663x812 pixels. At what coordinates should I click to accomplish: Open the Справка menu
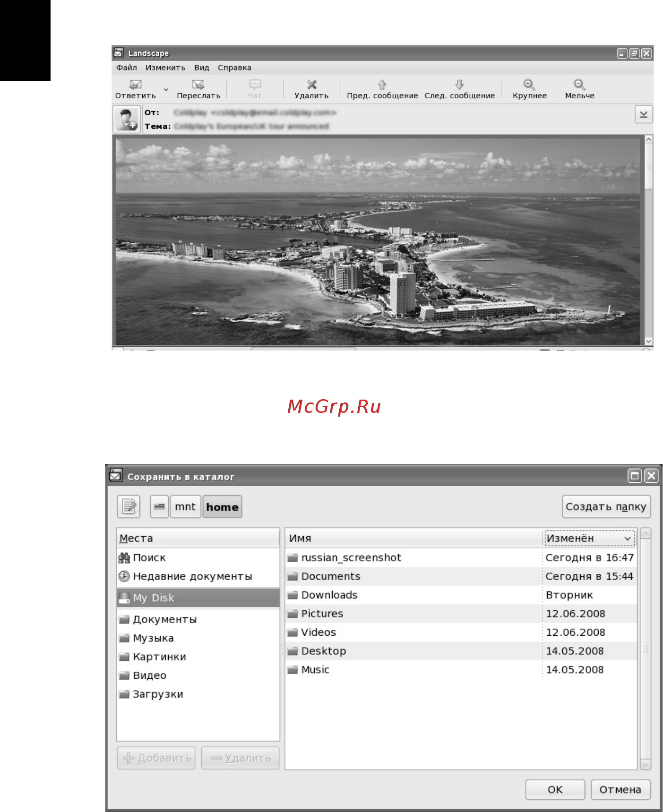(x=234, y=68)
